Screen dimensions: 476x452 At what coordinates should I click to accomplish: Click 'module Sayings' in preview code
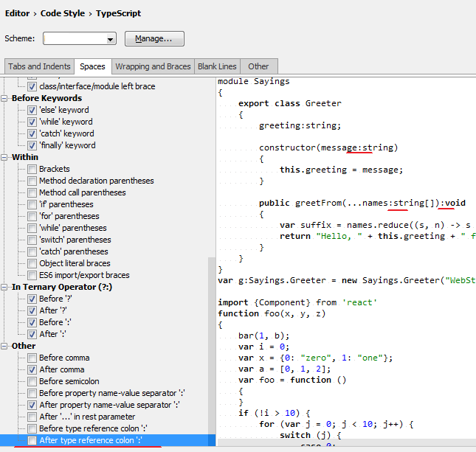pos(254,81)
